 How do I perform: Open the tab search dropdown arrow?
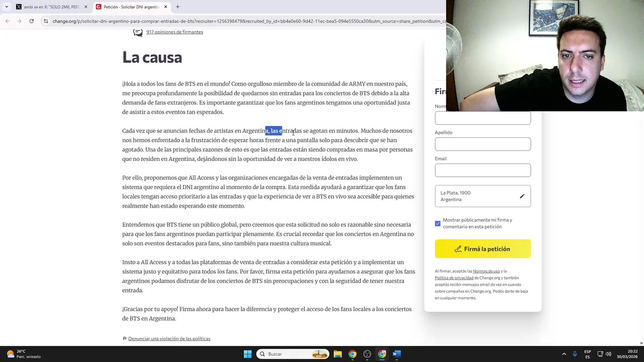7,7
